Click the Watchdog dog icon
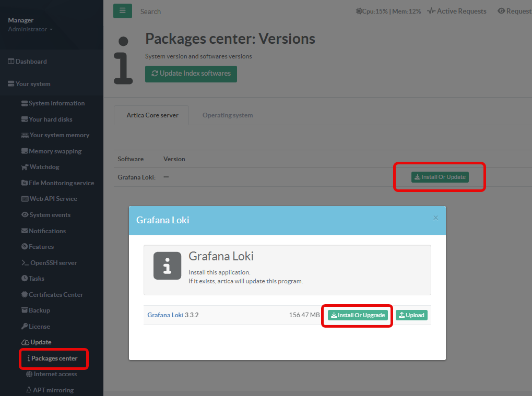532x396 pixels. coord(25,167)
